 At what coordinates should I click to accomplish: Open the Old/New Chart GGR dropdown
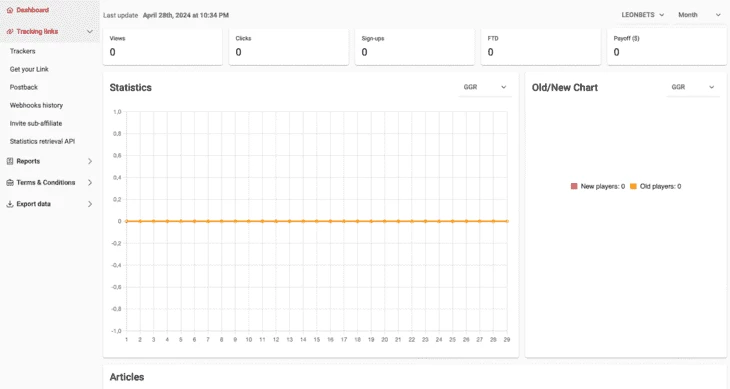tap(693, 87)
